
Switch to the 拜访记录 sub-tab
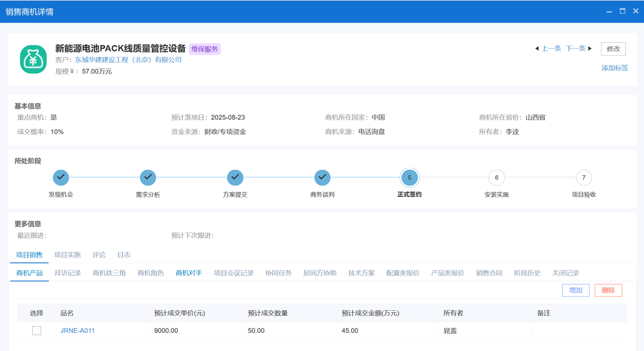(69, 273)
